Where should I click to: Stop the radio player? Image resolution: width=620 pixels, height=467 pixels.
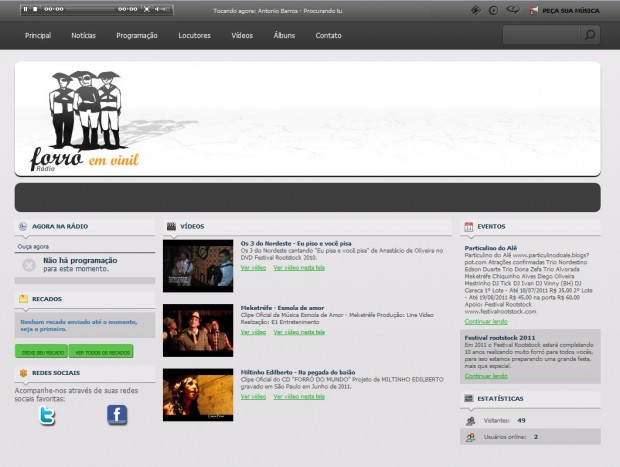tap(35, 9)
